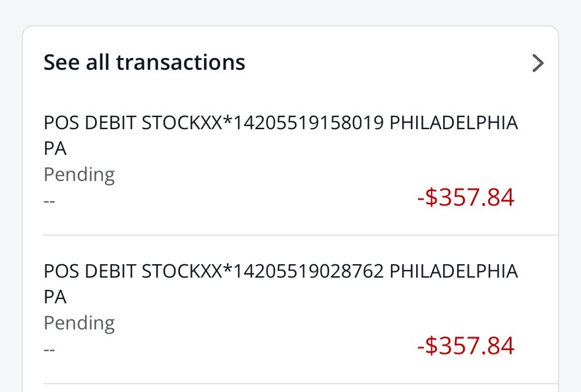This screenshot has width=581, height=392.
Task: Open the See all transactions chevron arrow
Action: 538,63
